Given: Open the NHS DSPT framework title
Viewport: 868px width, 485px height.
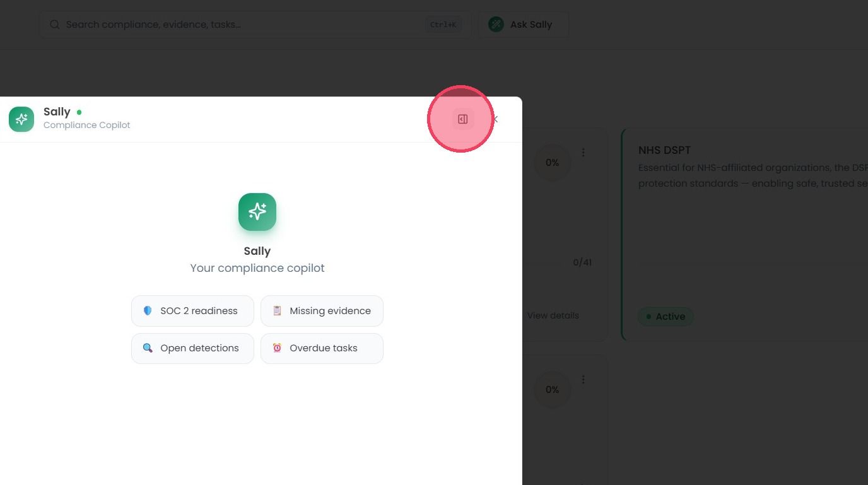Looking at the screenshot, I should point(664,150).
